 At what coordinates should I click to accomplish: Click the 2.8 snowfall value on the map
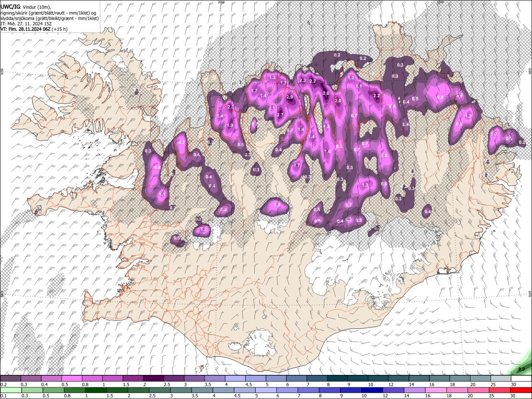pos(326,94)
